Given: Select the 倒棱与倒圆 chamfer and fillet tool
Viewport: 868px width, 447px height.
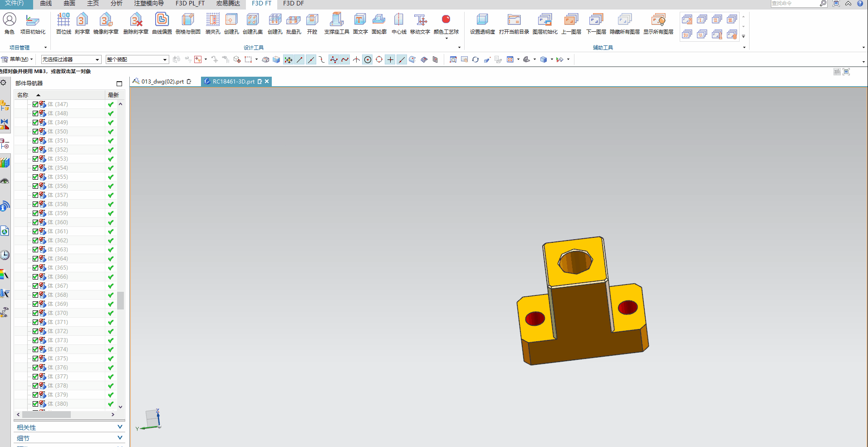Looking at the screenshot, I should pyautogui.click(x=188, y=23).
